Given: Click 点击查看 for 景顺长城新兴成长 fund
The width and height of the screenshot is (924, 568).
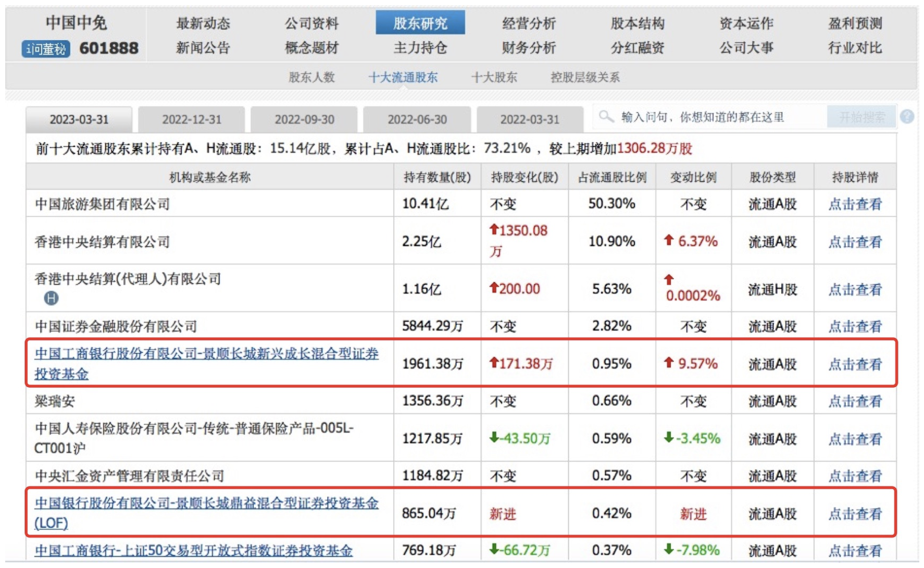Looking at the screenshot, I should (x=855, y=364).
